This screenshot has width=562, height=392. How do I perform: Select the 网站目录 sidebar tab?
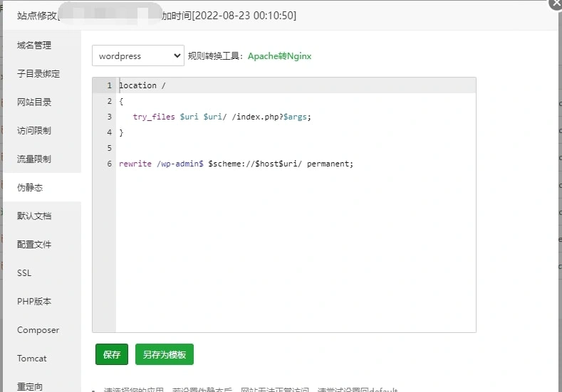point(34,102)
